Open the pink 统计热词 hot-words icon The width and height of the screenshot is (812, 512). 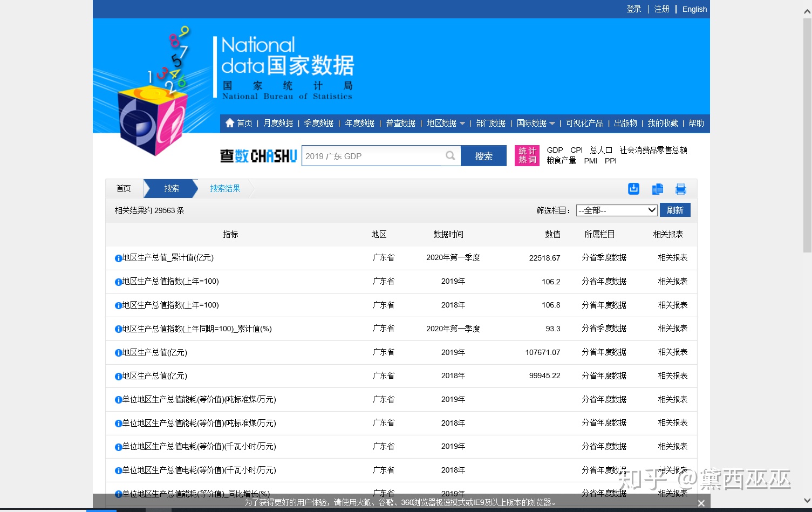(527, 156)
